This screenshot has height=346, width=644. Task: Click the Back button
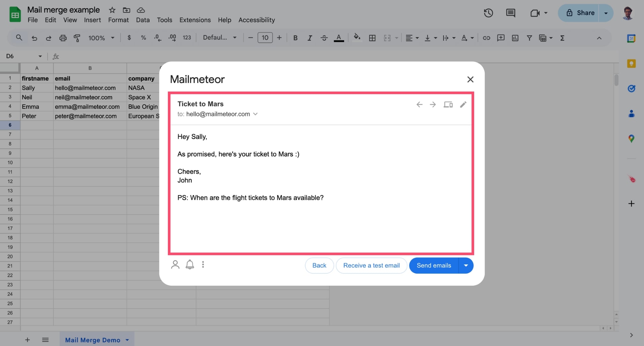click(319, 265)
